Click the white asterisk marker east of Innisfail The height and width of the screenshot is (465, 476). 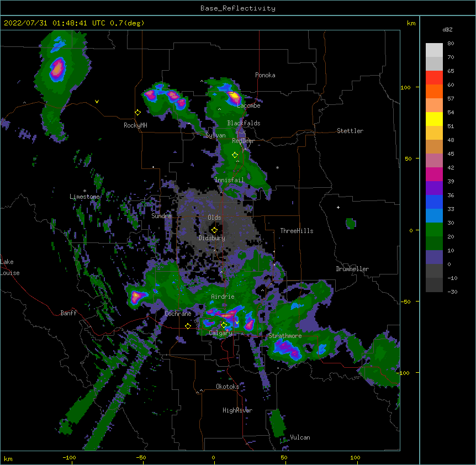[x=277, y=168]
